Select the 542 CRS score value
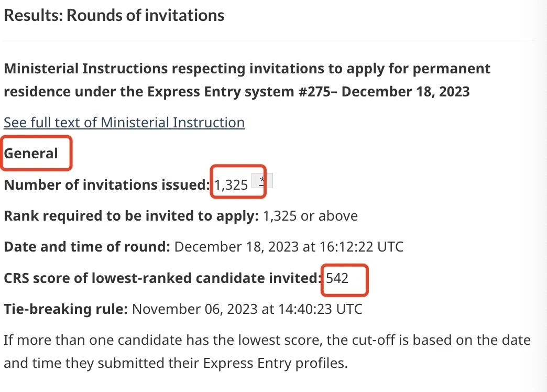This screenshot has width=547, height=392. coord(337,278)
